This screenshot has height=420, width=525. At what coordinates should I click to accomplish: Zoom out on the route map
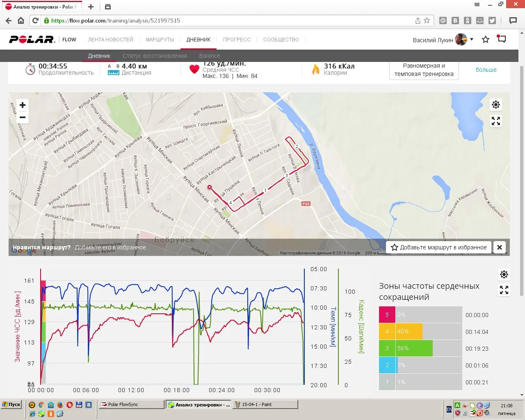tap(23, 117)
